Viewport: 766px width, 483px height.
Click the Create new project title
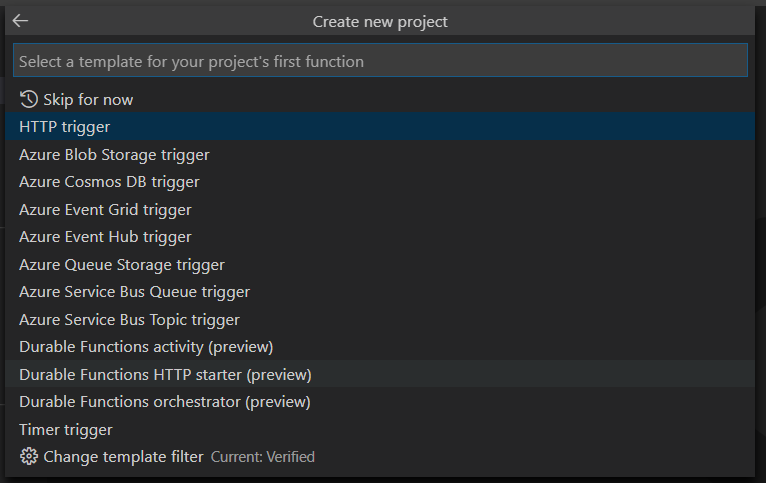pyautogui.click(x=380, y=21)
